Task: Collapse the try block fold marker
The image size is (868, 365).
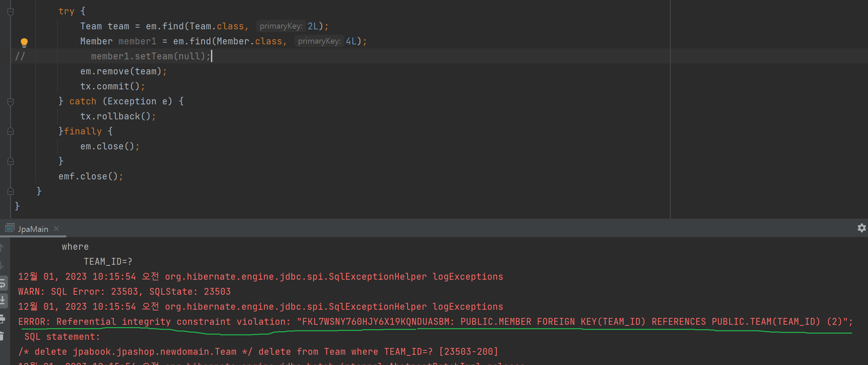Action: click(x=11, y=12)
